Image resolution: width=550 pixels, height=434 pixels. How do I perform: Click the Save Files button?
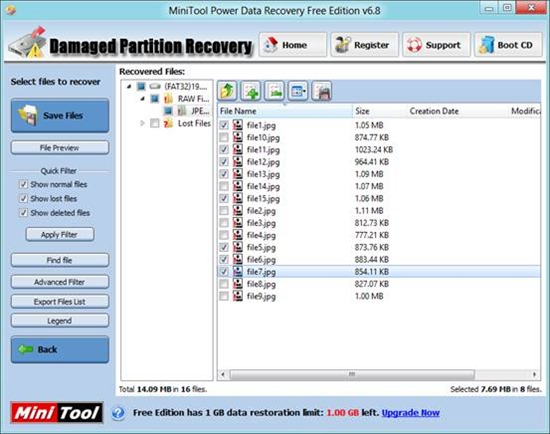pos(60,115)
